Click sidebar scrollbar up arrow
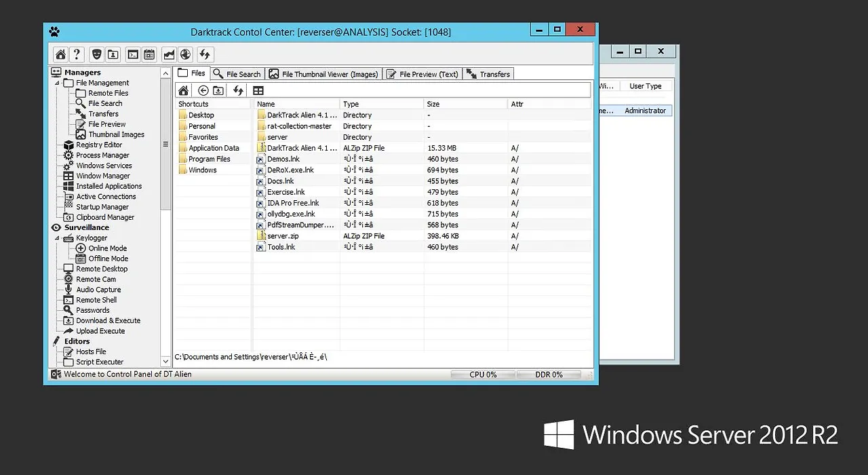Screen dimensions: 868x475 pyautogui.click(x=165, y=73)
